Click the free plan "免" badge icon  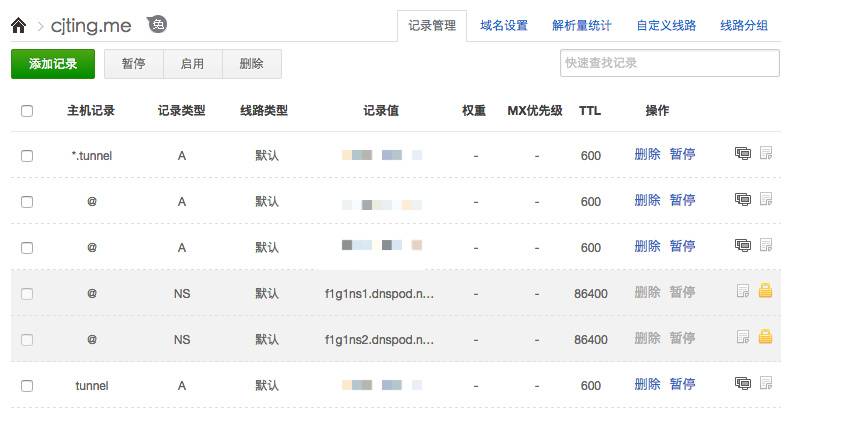click(157, 24)
